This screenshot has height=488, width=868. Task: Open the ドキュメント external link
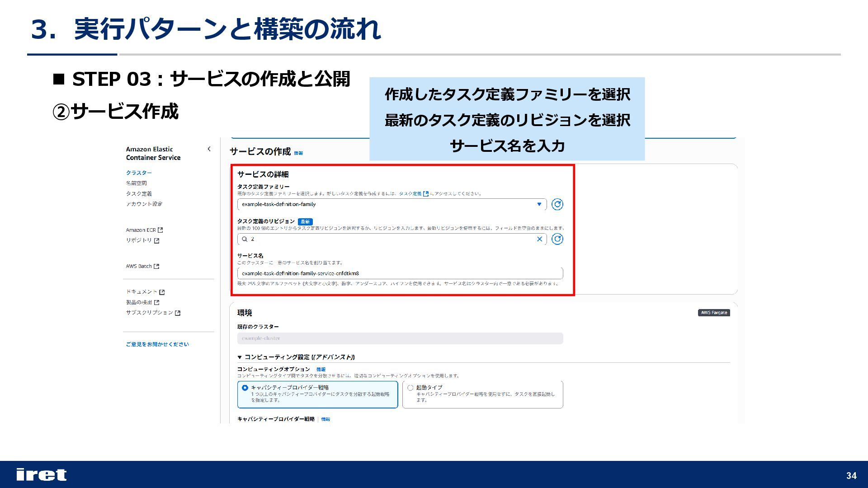(145, 292)
